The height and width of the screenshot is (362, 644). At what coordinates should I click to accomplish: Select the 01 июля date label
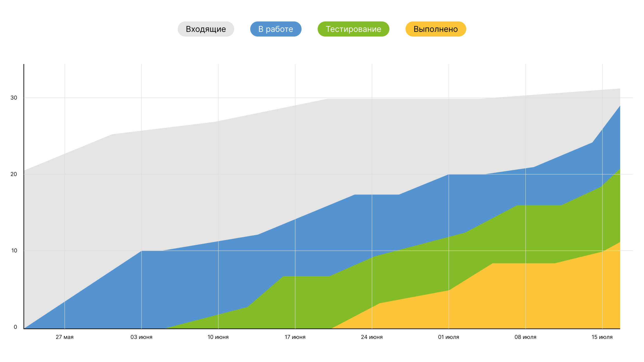tap(448, 337)
